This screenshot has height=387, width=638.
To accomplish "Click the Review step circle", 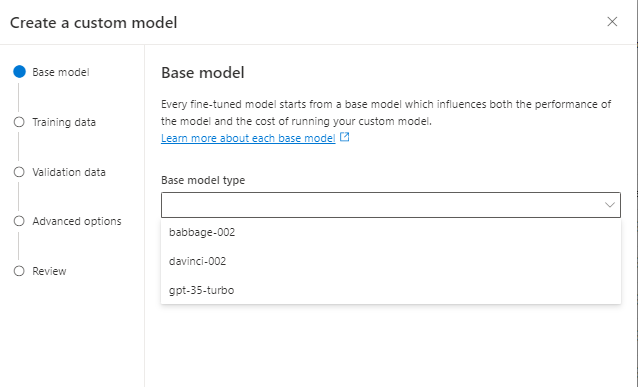I will [19, 271].
